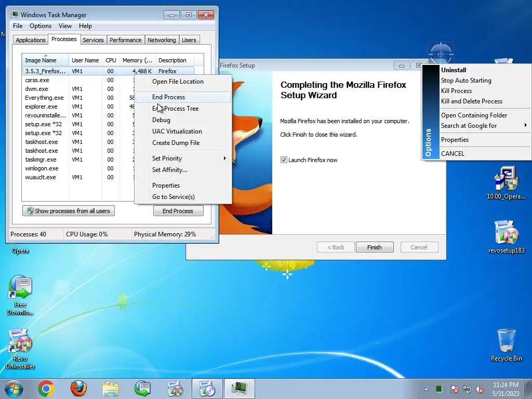Choose Create Dump File
The image size is (532, 399).
[x=183, y=143]
